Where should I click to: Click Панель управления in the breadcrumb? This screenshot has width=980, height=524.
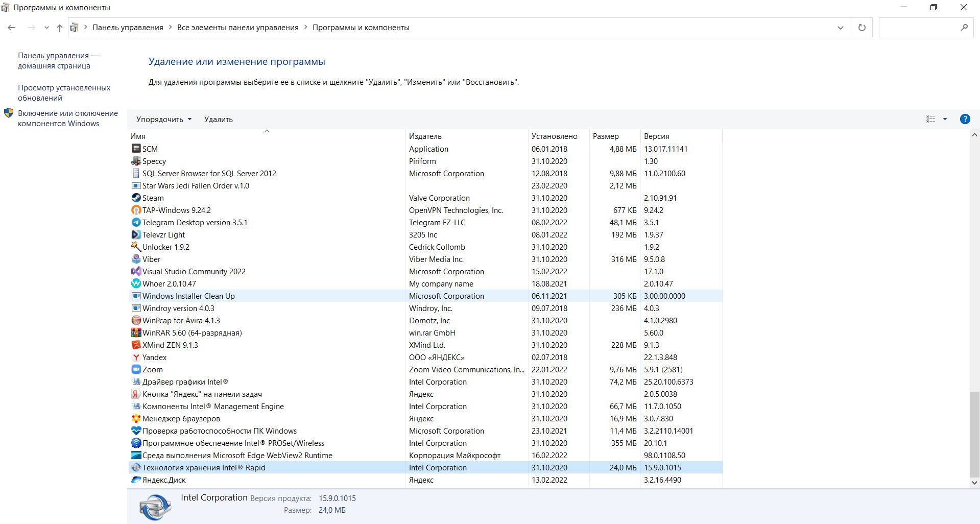[x=128, y=28]
